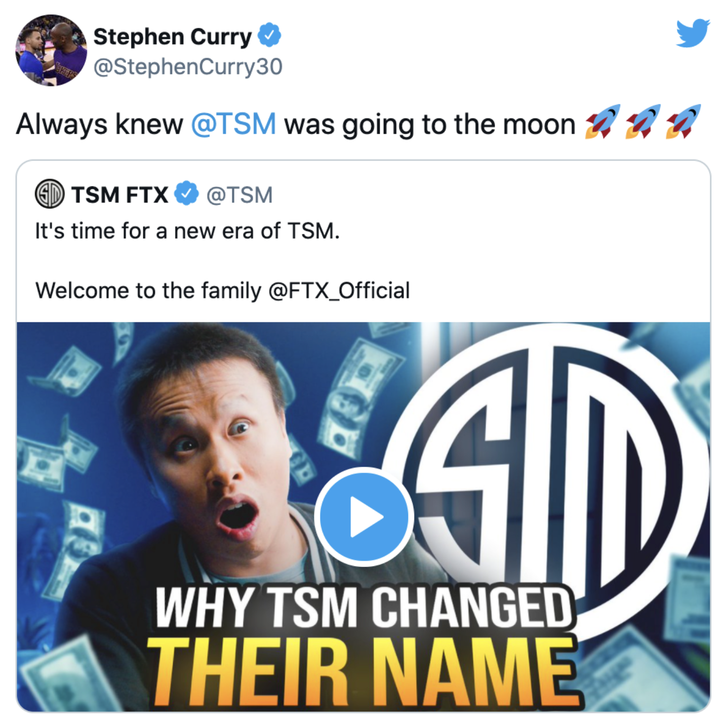Click the @StephenCurry30 handle
This screenshot has width=728, height=725.
pos(188,67)
